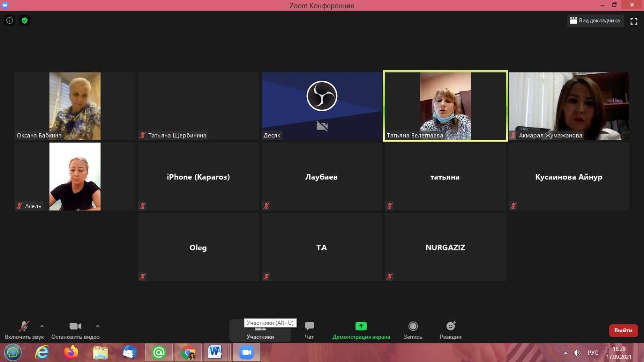Select the Кусаинова Айнур tile
The height and width of the screenshot is (362, 644).
(569, 177)
